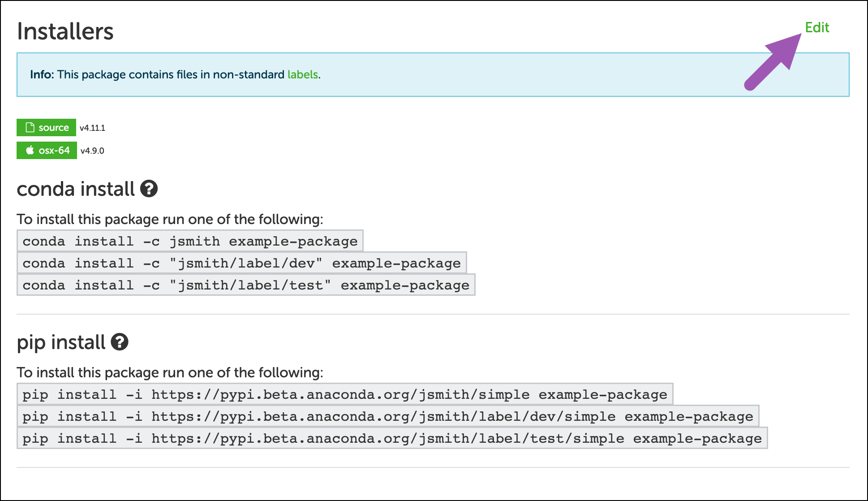The width and height of the screenshot is (868, 501).
Task: Click the Edit link at top right
Action: [x=816, y=28]
